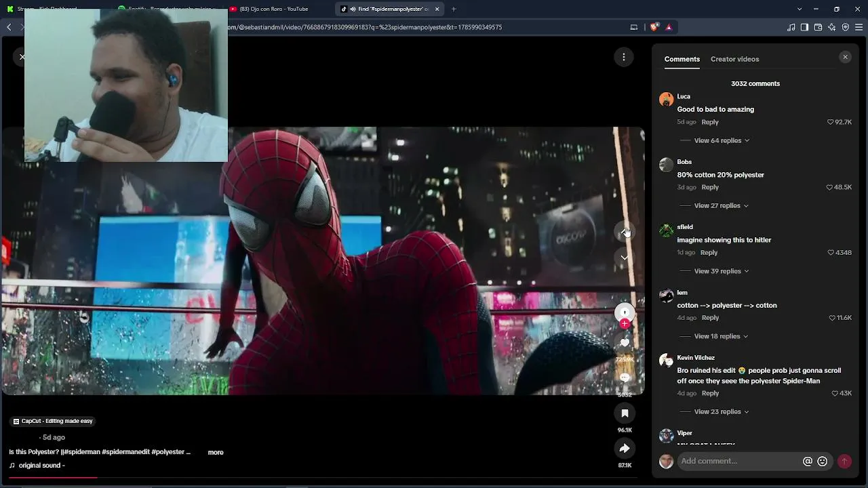Open Bobs' profile avatar
Screen dimensions: 868x488
click(x=667, y=165)
